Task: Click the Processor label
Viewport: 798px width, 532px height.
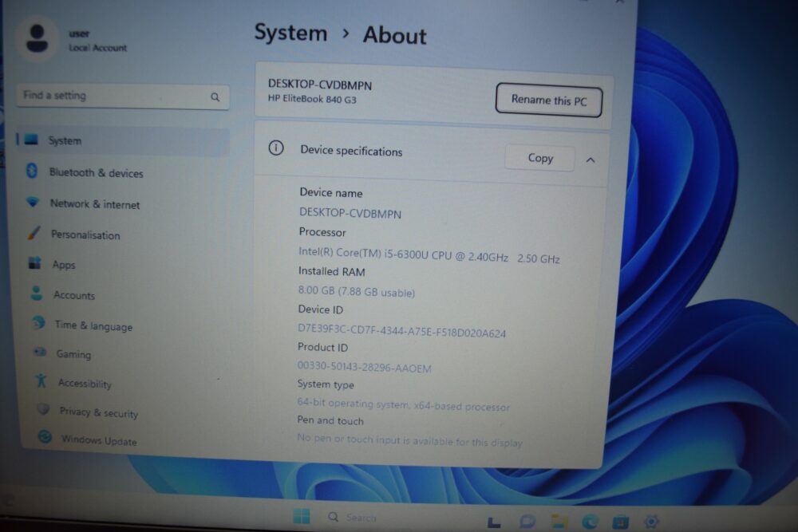Action: pyautogui.click(x=322, y=232)
